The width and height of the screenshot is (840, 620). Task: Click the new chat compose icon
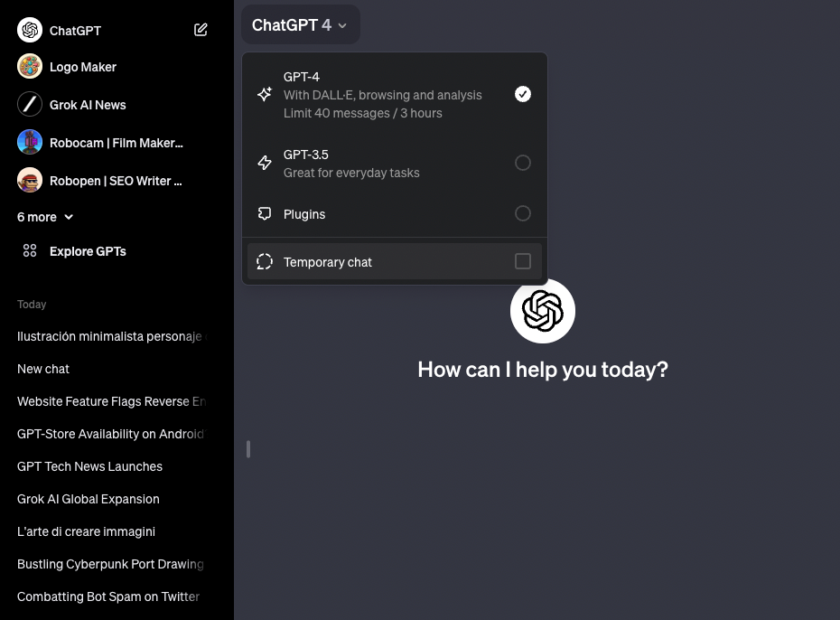coord(201,30)
